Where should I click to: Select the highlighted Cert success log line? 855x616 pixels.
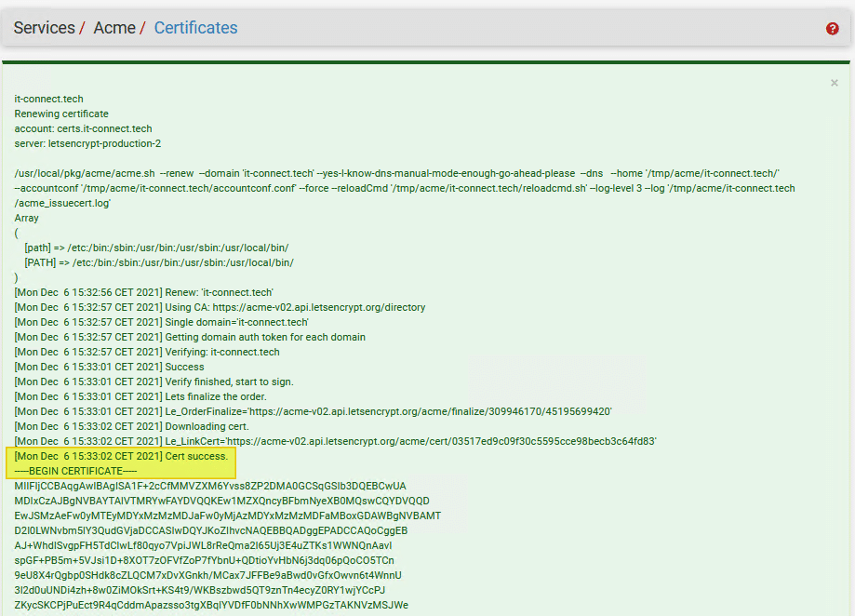pyautogui.click(x=121, y=456)
